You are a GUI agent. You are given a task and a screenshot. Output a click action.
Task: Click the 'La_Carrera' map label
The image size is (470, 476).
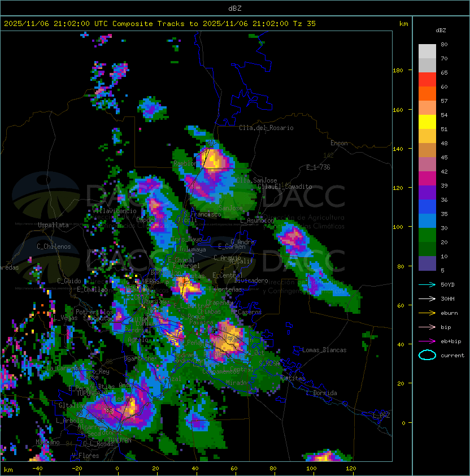63,368
